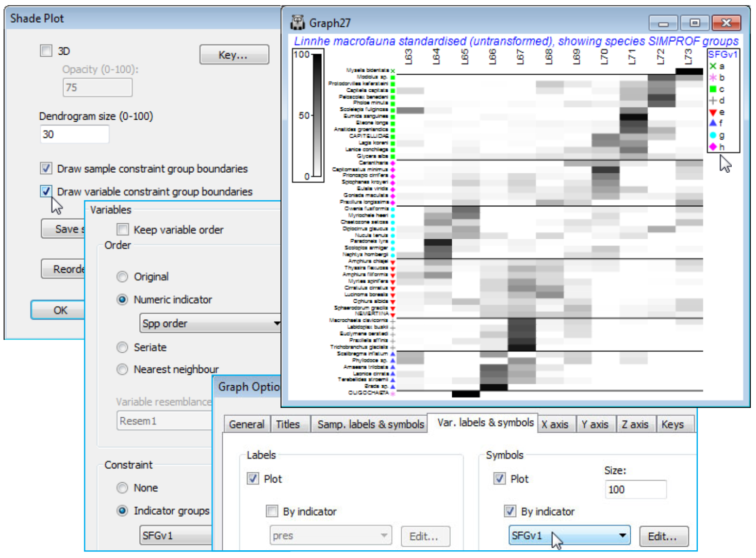Switch to the Z axis tab

pyautogui.click(x=635, y=424)
